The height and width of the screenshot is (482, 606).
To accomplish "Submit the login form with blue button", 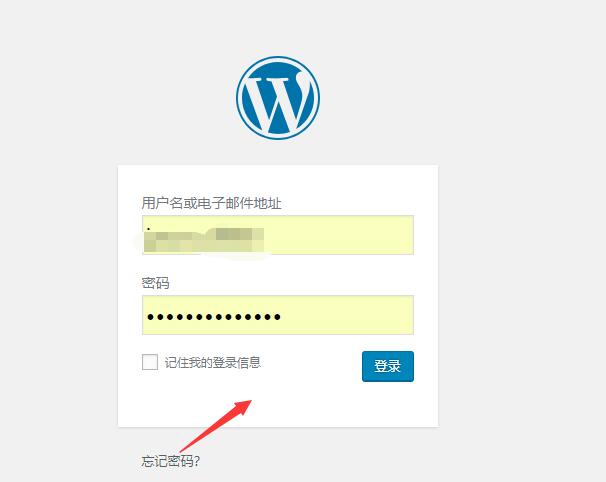I will (388, 366).
